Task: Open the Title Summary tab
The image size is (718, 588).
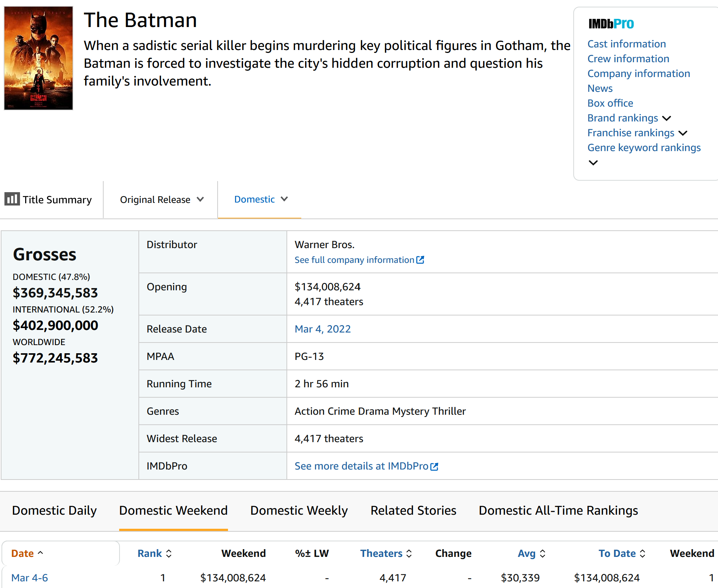Action: (48, 200)
